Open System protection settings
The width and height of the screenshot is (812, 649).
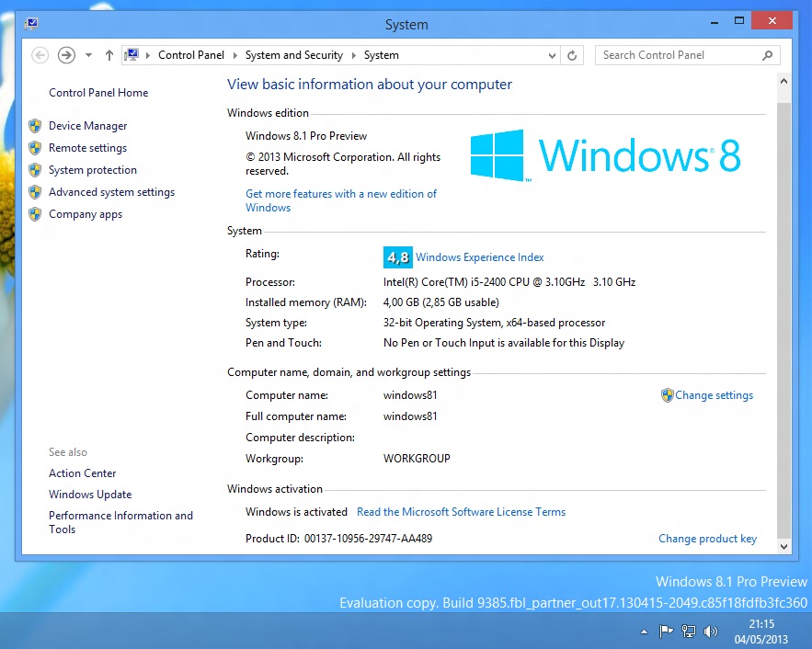point(92,169)
